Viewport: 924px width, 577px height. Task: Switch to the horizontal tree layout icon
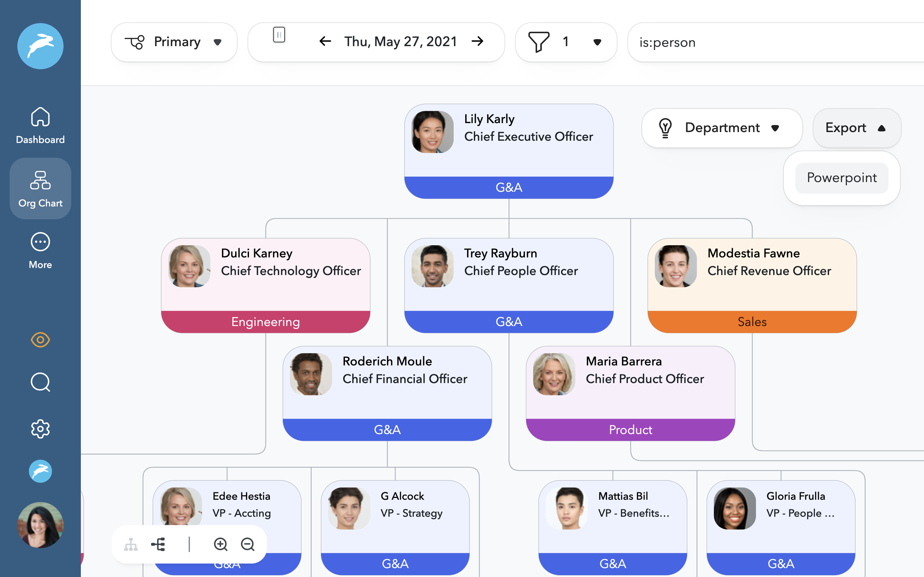click(x=158, y=544)
